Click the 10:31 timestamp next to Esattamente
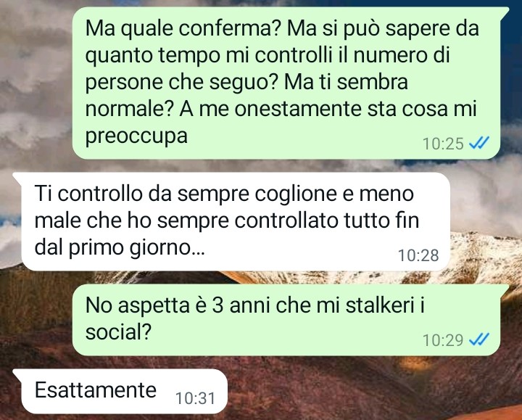The height and width of the screenshot is (420, 522). click(x=195, y=398)
